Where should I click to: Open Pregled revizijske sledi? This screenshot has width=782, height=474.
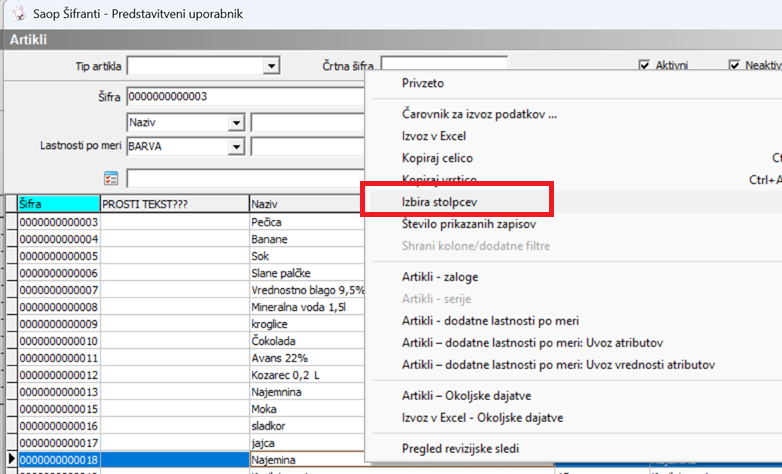click(460, 449)
